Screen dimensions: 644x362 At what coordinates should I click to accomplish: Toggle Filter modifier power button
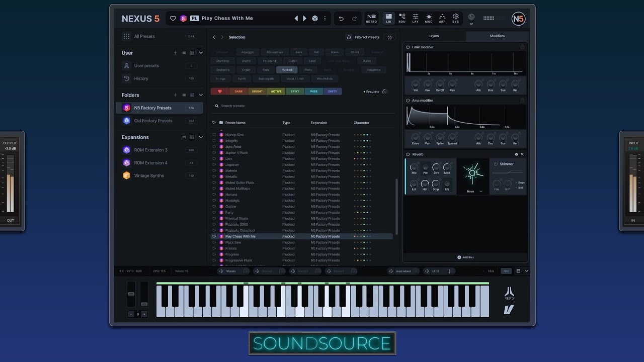coord(408,47)
